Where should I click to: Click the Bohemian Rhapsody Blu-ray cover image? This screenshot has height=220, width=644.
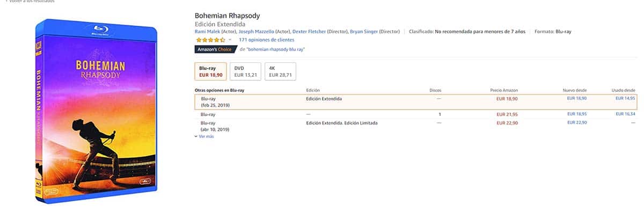97,110
